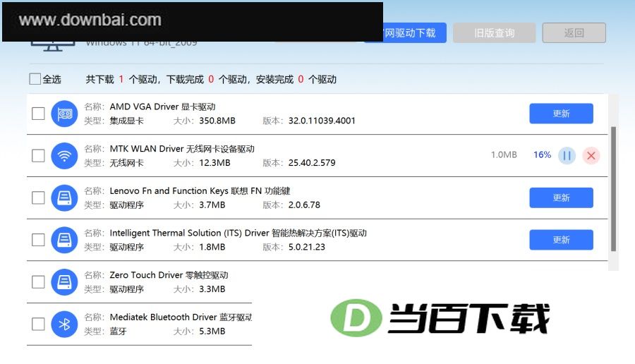Screen dimensions: 635x364
Task: Click the version 25.40.2.579 text
Action: coord(312,163)
